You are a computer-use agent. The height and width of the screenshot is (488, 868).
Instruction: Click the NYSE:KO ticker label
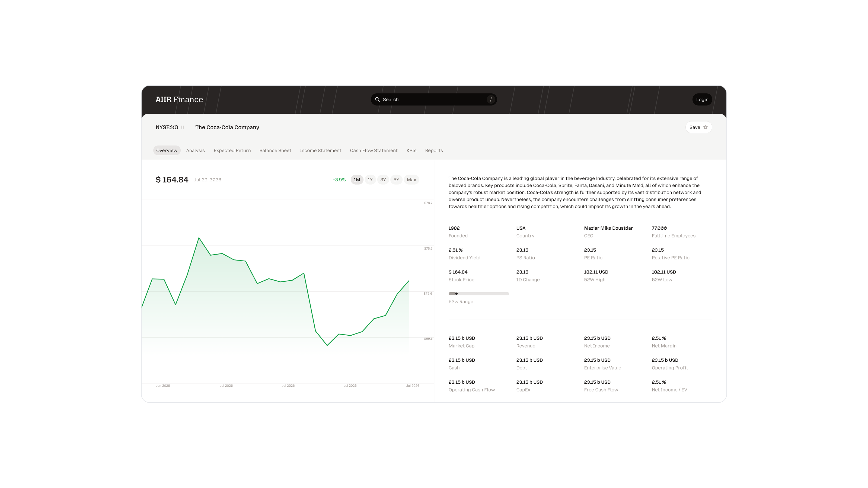pyautogui.click(x=167, y=127)
